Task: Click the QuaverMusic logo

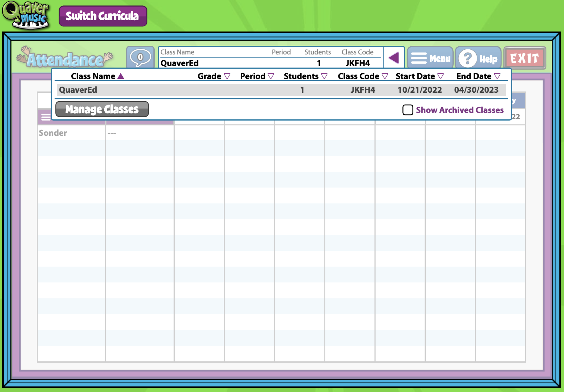Action: click(x=25, y=15)
